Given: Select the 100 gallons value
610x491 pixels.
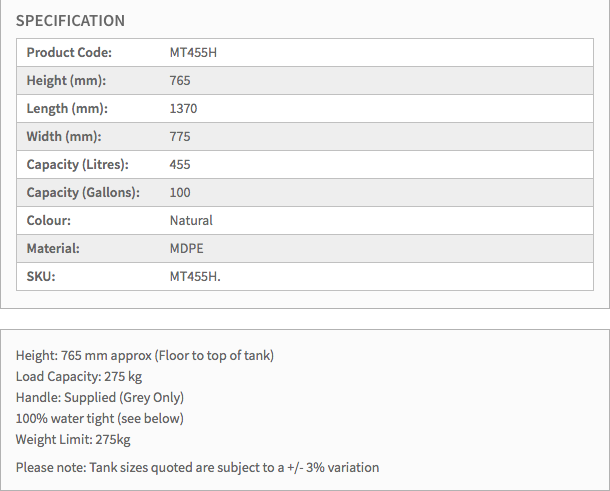Looking at the screenshot, I should tap(180, 192).
